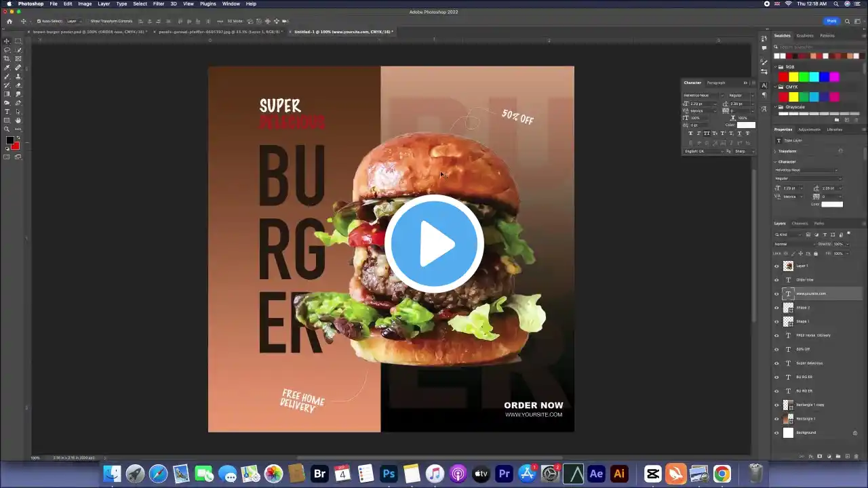Apply All Caps in the Character panel

coord(707,134)
